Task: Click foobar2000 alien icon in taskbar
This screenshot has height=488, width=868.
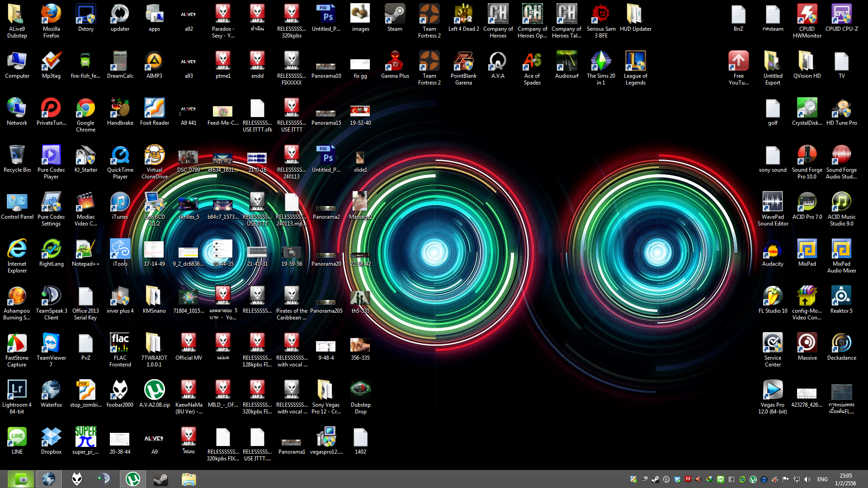Action: (77, 479)
